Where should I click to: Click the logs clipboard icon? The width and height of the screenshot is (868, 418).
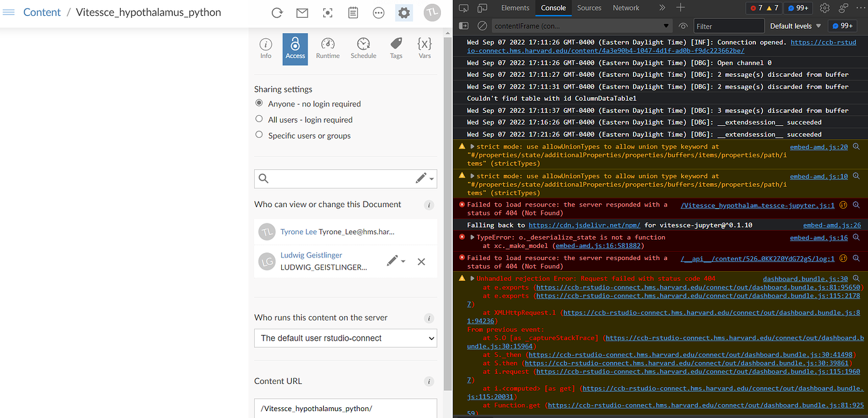click(x=353, y=12)
